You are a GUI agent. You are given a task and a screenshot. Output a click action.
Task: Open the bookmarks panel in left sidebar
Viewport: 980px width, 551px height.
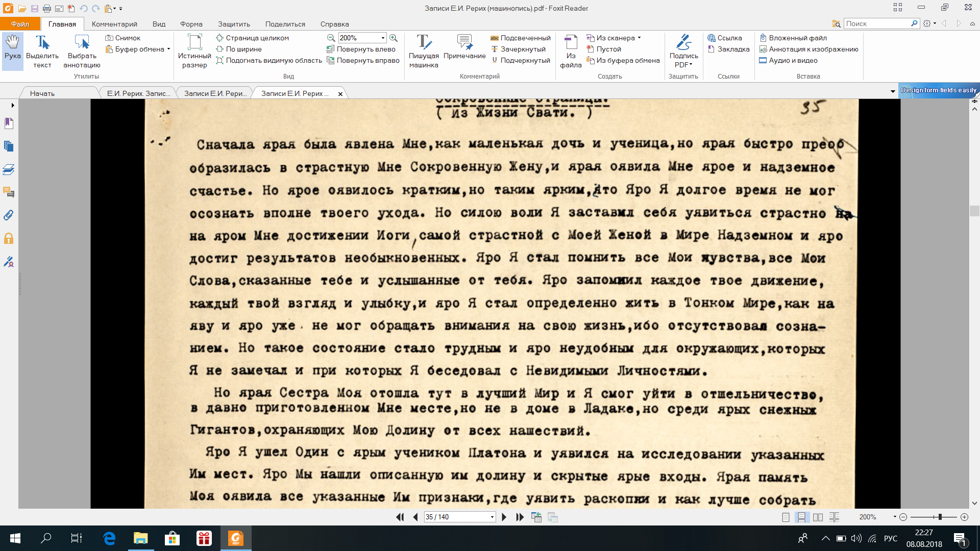click(x=9, y=123)
